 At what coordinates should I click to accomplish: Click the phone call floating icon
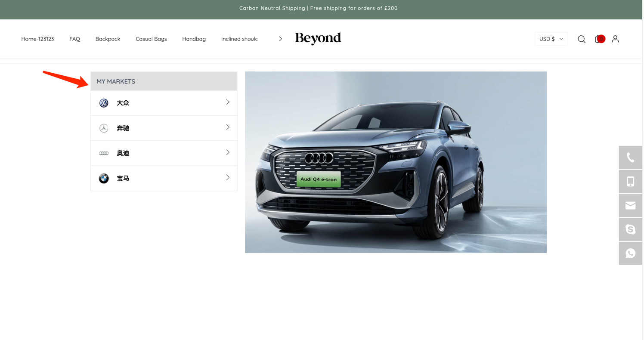click(630, 158)
